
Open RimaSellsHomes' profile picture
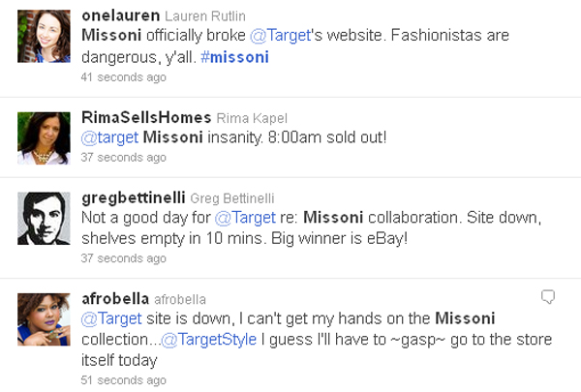click(x=44, y=136)
